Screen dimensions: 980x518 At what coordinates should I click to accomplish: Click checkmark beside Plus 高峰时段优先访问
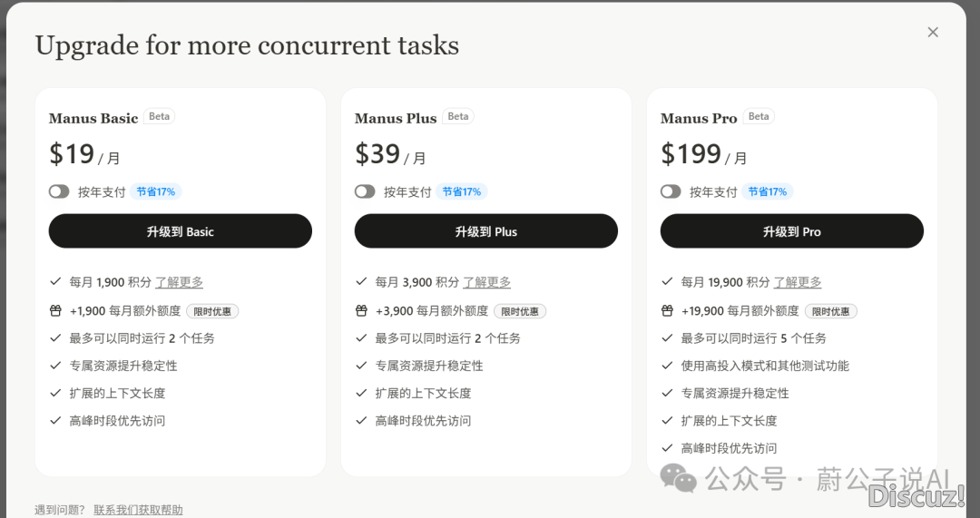point(361,421)
